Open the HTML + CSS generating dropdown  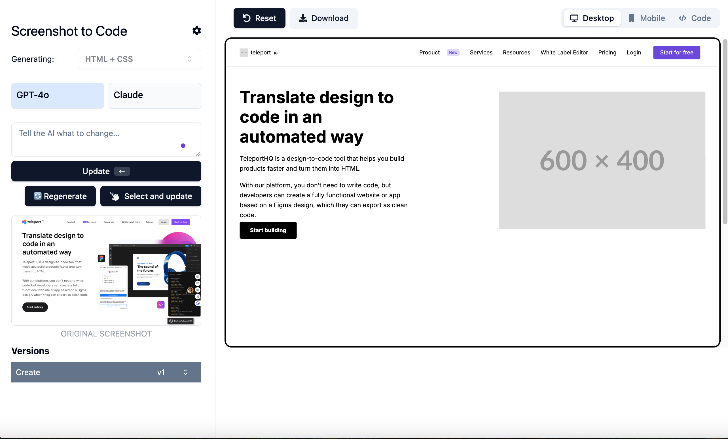coord(139,59)
